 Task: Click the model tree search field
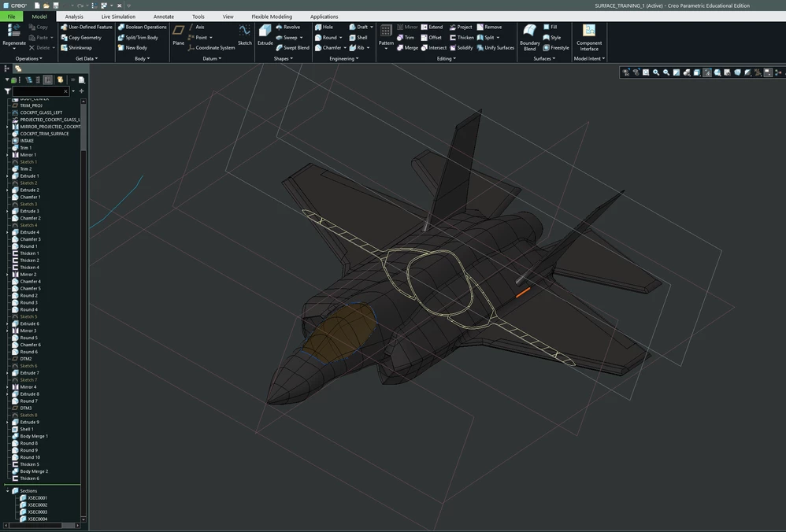tap(41, 91)
